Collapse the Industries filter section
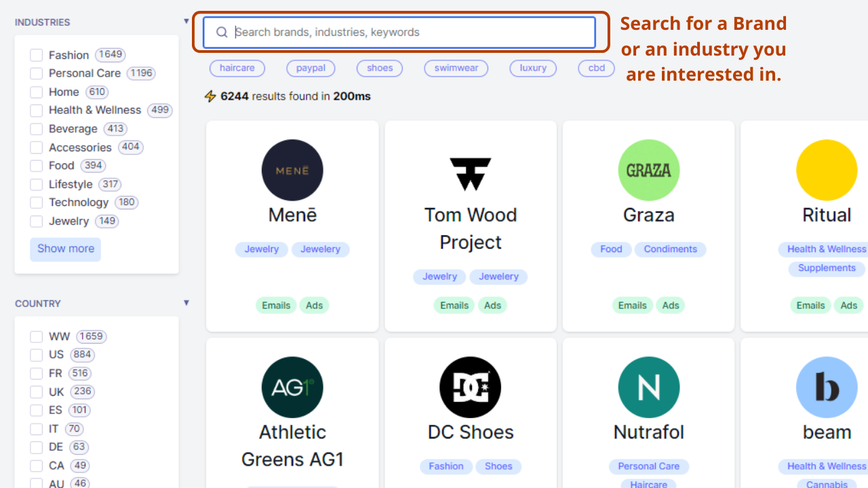 pos(186,21)
